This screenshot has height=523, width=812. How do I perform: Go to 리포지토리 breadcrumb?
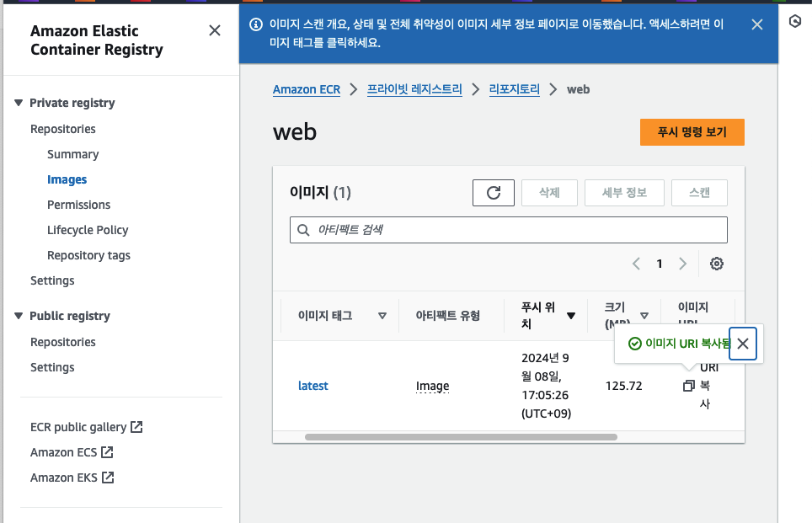514,89
